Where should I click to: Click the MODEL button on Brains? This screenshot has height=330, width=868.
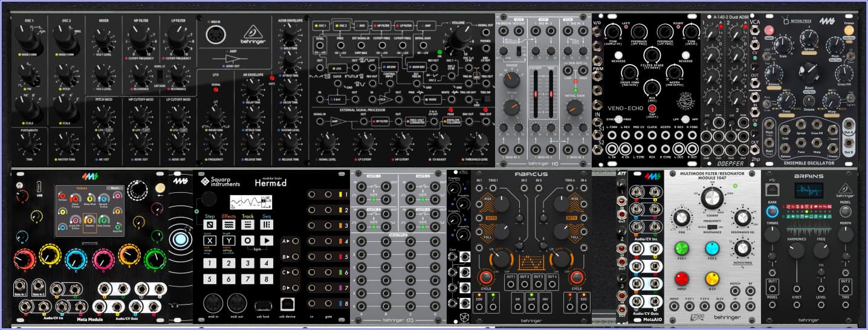pos(846,212)
